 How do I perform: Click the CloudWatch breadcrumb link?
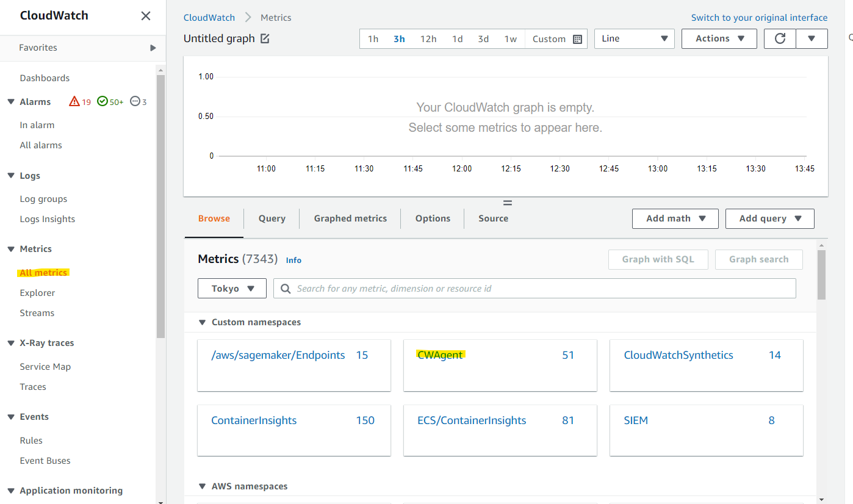(x=209, y=18)
